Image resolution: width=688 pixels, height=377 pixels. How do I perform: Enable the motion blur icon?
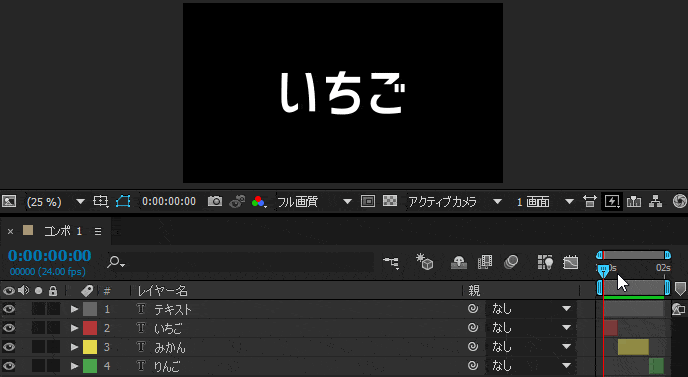[x=511, y=262]
